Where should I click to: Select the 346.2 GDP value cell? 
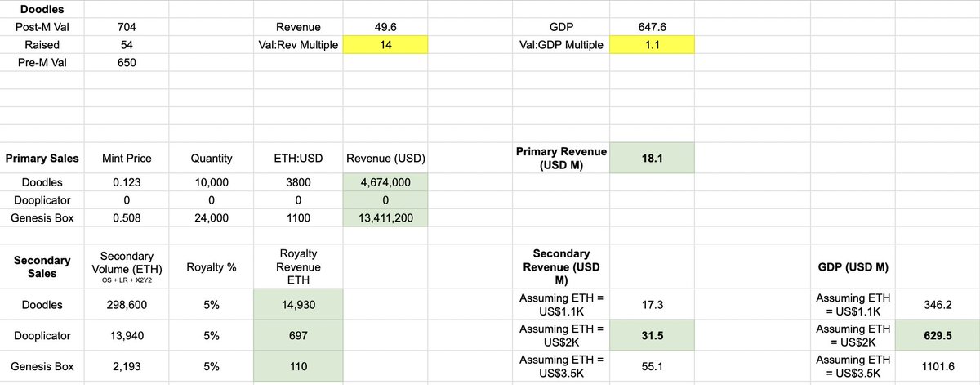[938, 303]
